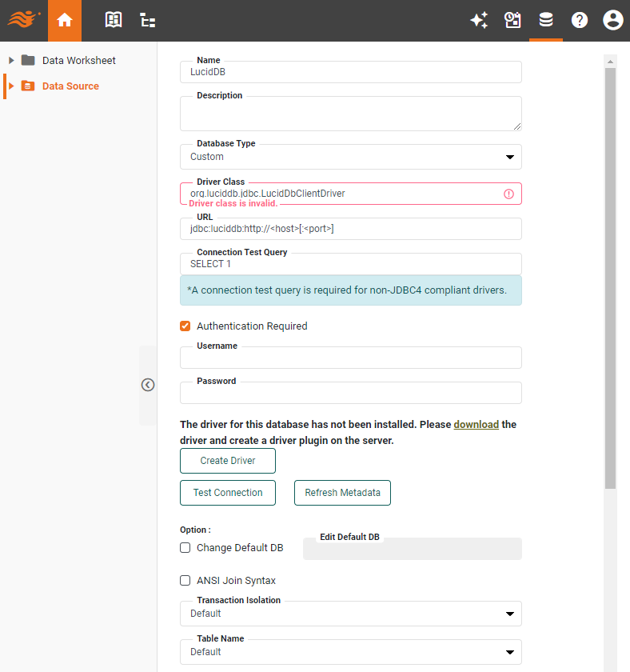The height and width of the screenshot is (672, 630).
Task: Click the sparkles AI assistant icon
Action: pyautogui.click(x=480, y=20)
